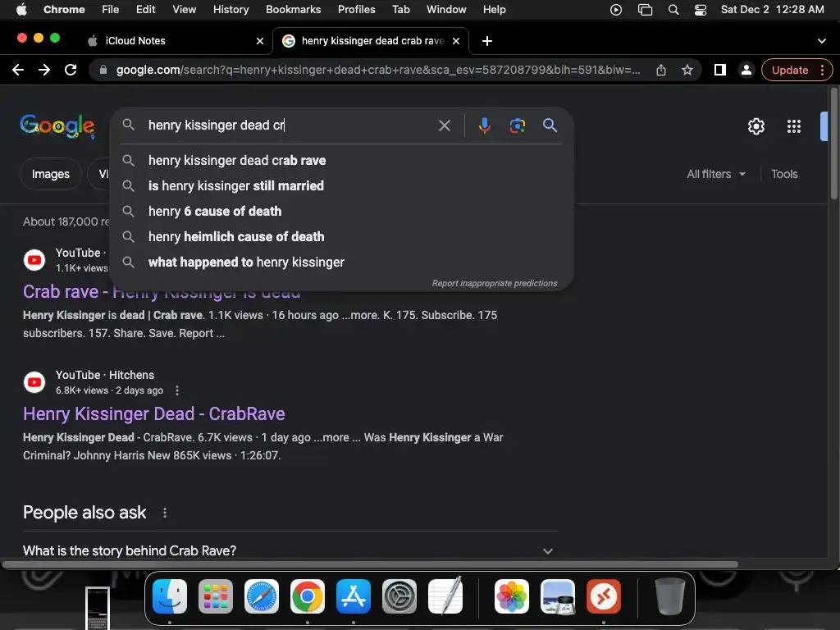Close the iCloud Notes tab

pyautogui.click(x=260, y=41)
